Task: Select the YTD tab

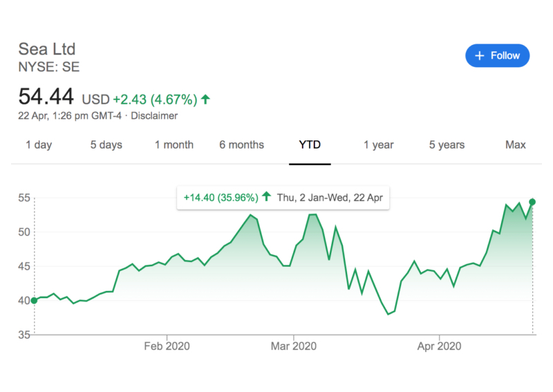Action: pyautogui.click(x=310, y=145)
